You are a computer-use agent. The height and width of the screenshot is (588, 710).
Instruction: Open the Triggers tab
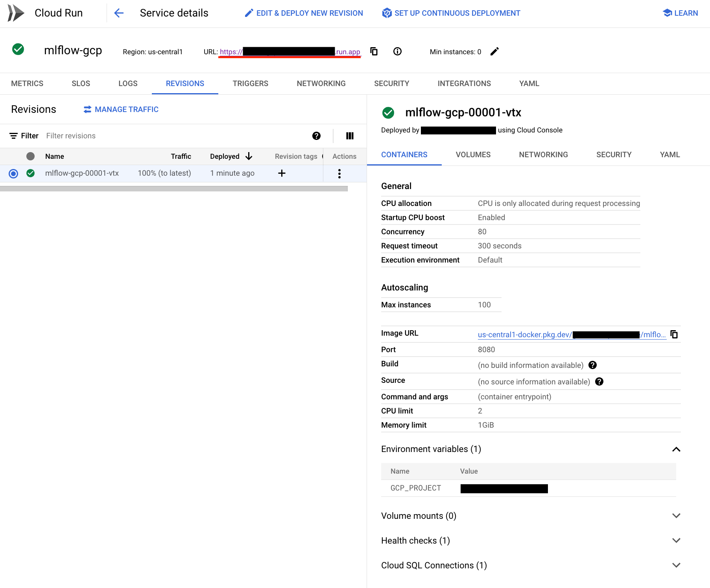click(x=251, y=83)
